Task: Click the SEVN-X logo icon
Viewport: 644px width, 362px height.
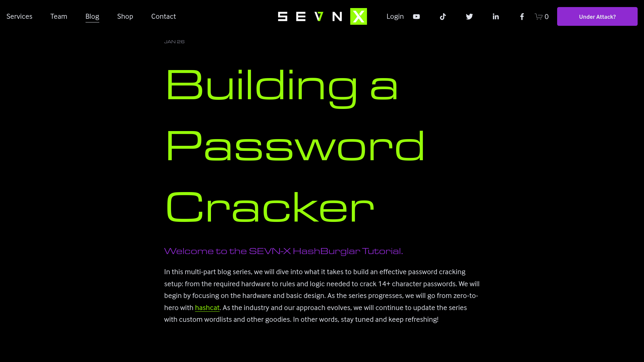Action: click(x=322, y=16)
